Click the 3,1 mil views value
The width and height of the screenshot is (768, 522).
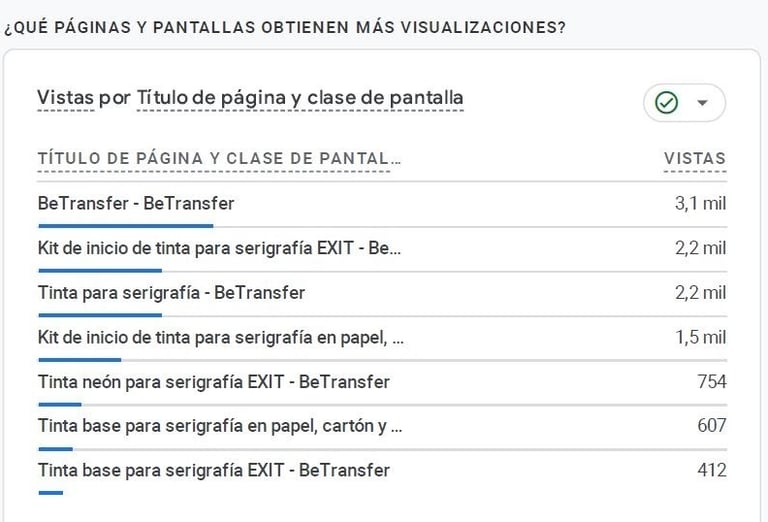pyautogui.click(x=700, y=203)
